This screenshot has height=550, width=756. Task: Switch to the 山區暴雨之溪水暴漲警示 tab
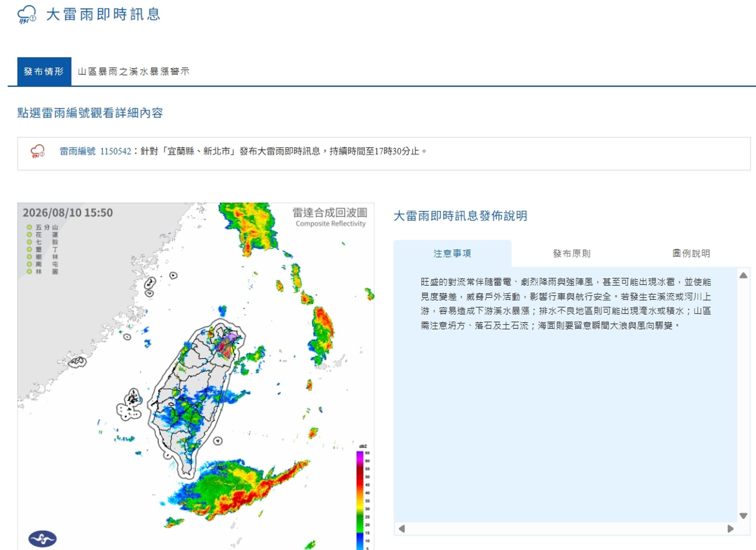[134, 71]
